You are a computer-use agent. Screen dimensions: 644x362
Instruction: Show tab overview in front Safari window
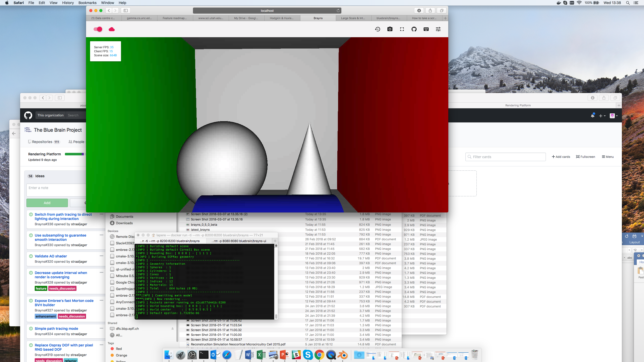[441, 11]
